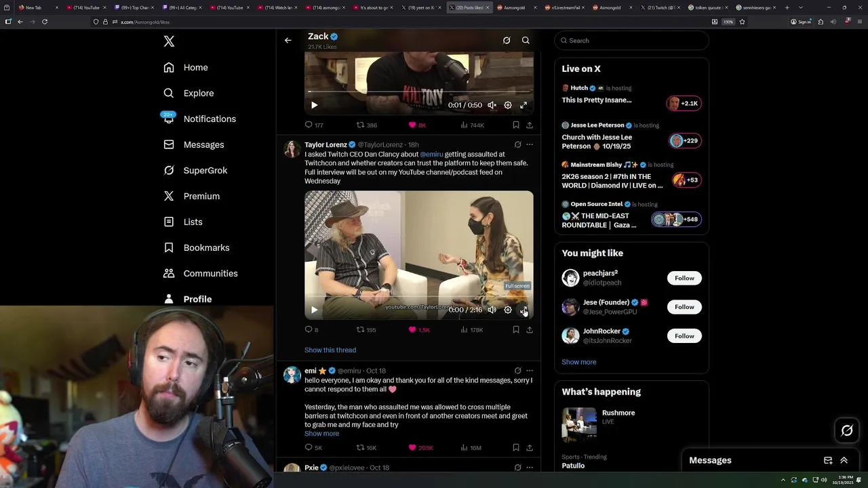Open Lists from sidebar
The width and height of the screenshot is (868, 488).
[182, 222]
